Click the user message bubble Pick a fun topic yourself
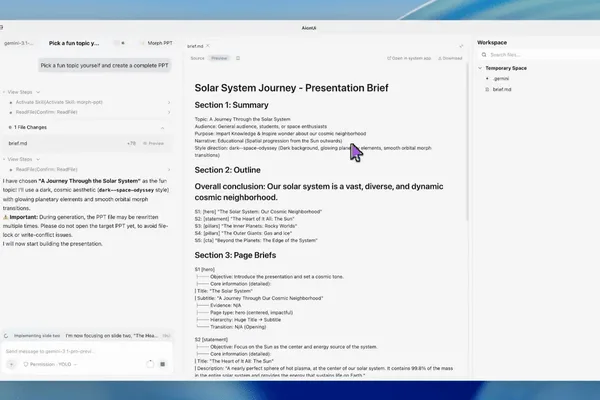This screenshot has width=600, height=400. [104, 65]
